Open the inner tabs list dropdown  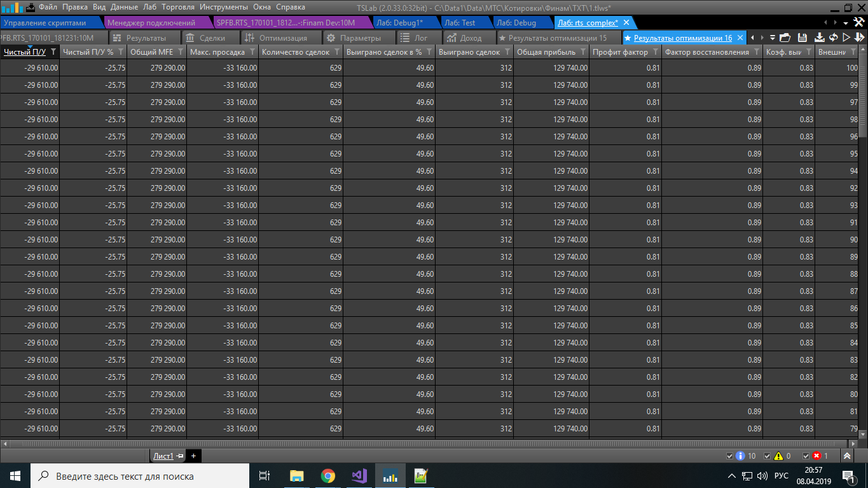[x=773, y=38]
